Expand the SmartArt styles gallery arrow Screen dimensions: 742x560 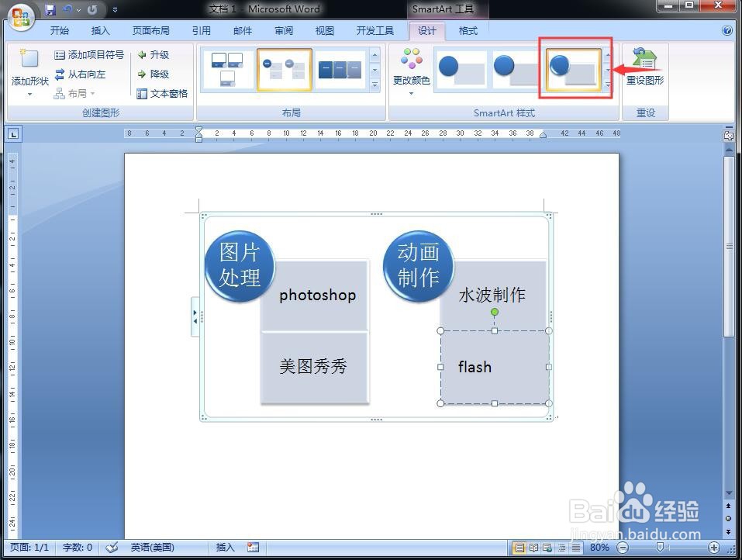click(609, 85)
